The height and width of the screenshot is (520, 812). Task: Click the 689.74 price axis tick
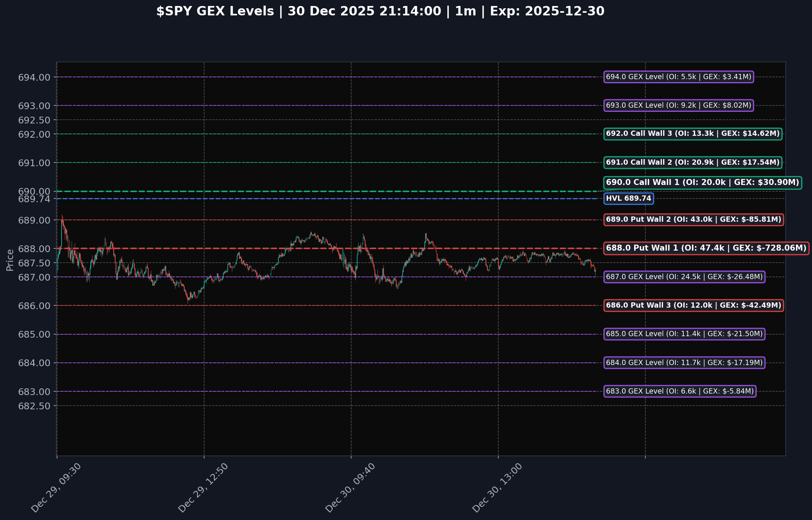coord(34,199)
